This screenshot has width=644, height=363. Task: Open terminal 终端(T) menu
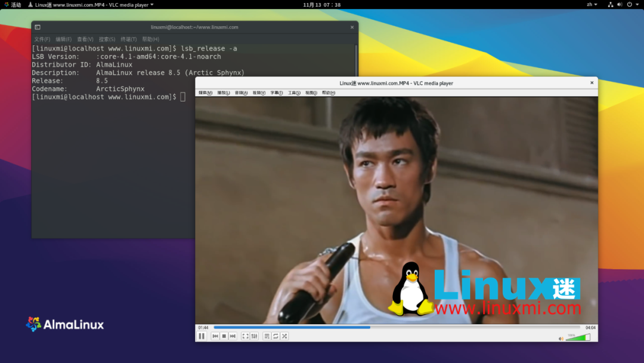[129, 39]
